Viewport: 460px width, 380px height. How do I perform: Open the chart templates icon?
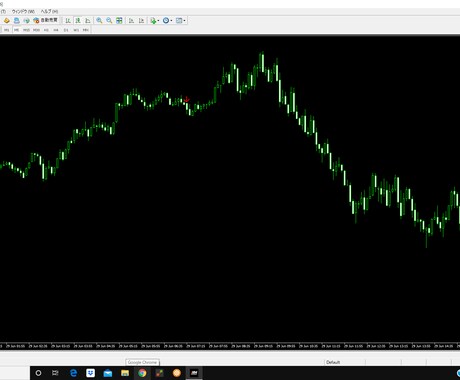[179, 21]
